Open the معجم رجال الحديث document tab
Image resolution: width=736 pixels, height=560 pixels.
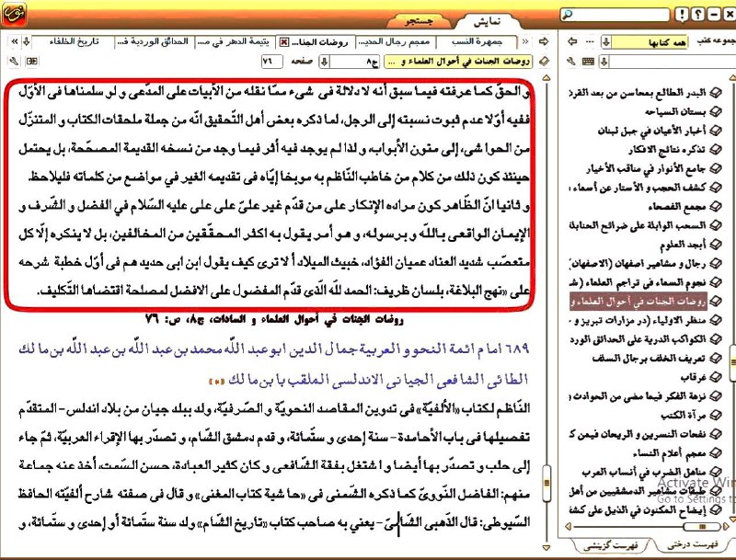[396, 42]
